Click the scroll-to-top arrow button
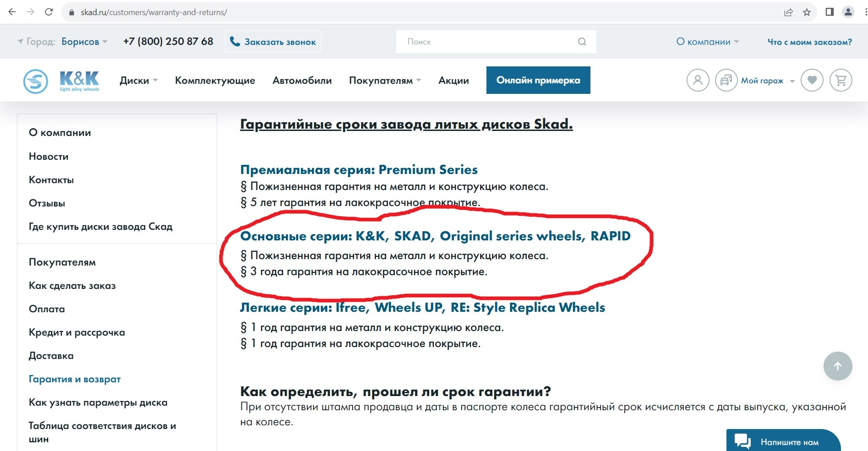 (838, 366)
